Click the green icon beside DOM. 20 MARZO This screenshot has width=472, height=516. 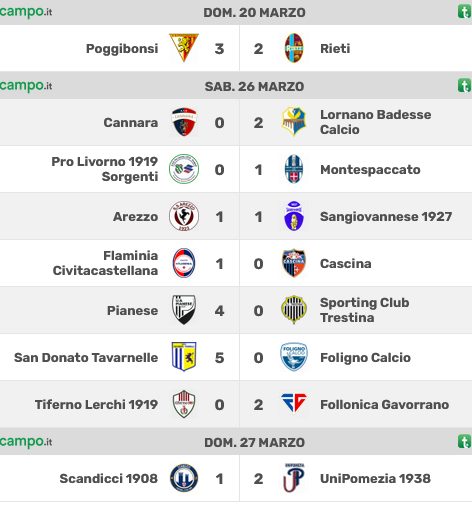point(465,12)
